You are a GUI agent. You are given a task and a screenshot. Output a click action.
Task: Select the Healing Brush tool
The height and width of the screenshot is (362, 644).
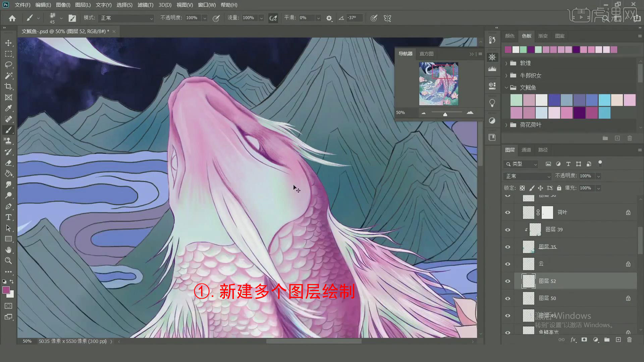click(8, 119)
